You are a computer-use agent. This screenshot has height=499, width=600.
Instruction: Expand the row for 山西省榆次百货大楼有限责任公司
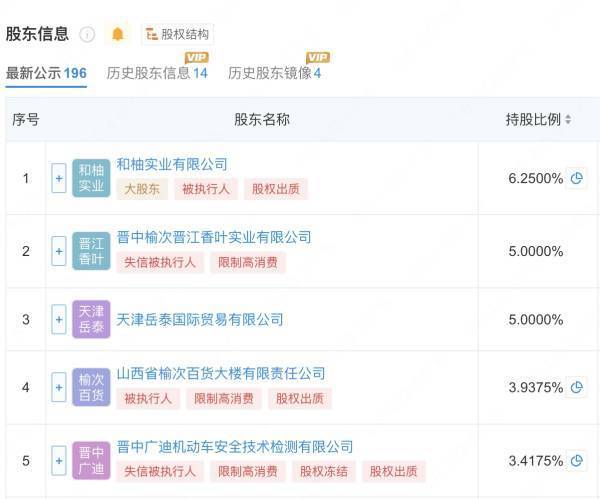59,387
